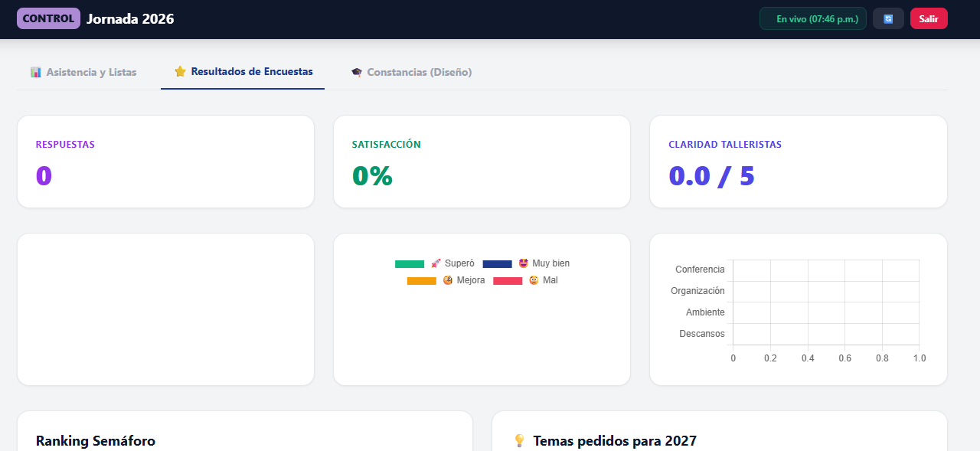The width and height of the screenshot is (980, 451).
Task: Click the Mejora legend label
Action: click(x=471, y=280)
